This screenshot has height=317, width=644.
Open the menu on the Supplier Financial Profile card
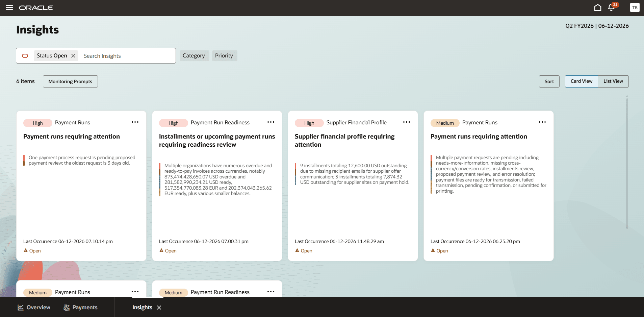pos(407,122)
